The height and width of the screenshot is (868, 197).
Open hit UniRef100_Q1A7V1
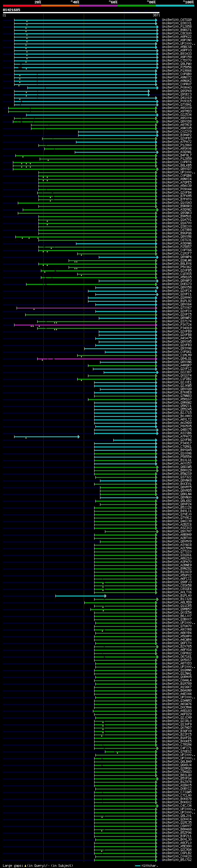click(x=176, y=220)
